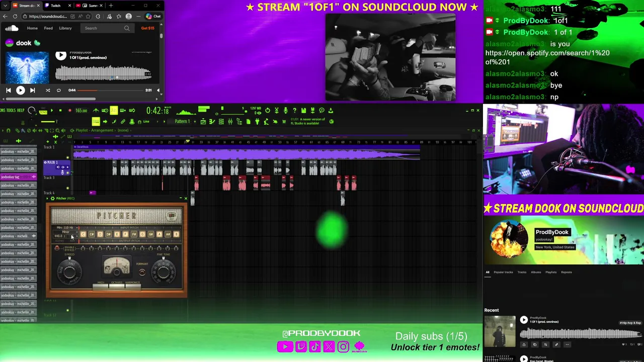Click the SoundCloud search magnifier icon
This screenshot has height=362, width=644.
pyautogui.click(x=127, y=28)
